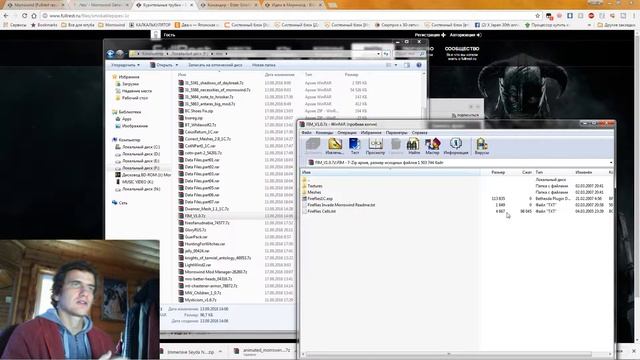Click the WinRAR Test toolbar icon
This screenshot has width=640, height=360.
point(355,146)
